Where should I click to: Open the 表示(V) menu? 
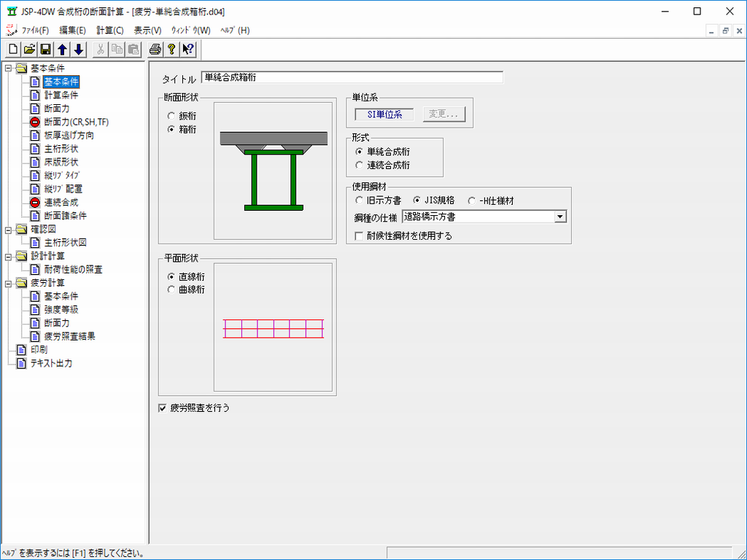coord(147,31)
